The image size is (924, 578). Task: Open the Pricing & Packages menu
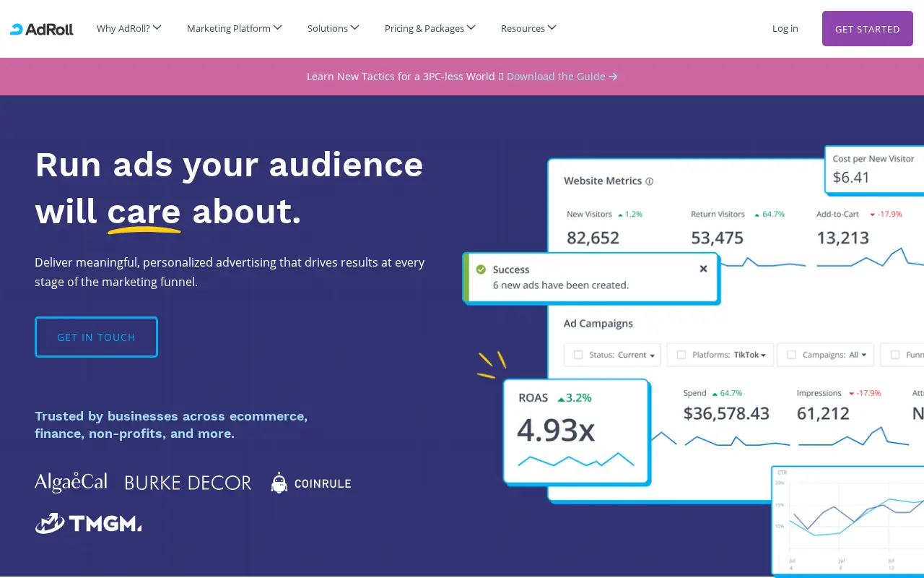click(430, 28)
